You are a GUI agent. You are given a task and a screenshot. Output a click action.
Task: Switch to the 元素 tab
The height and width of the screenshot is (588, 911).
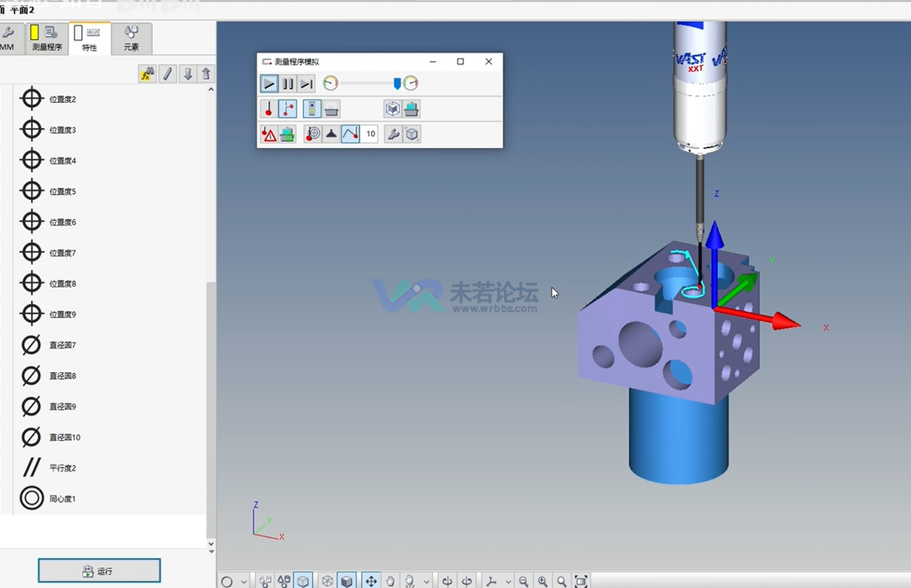[132, 38]
